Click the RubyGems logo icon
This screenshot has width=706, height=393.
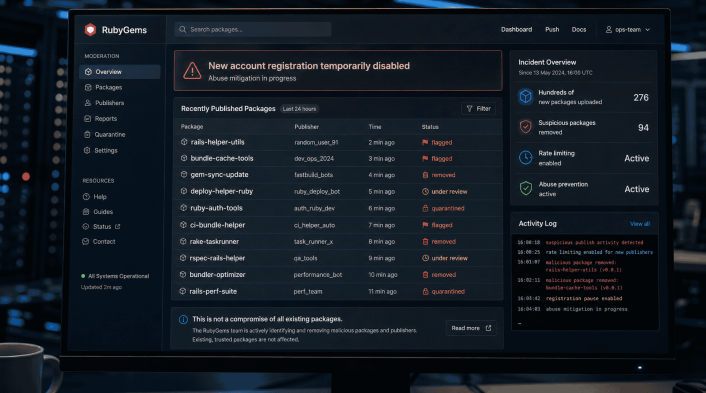[x=90, y=30]
